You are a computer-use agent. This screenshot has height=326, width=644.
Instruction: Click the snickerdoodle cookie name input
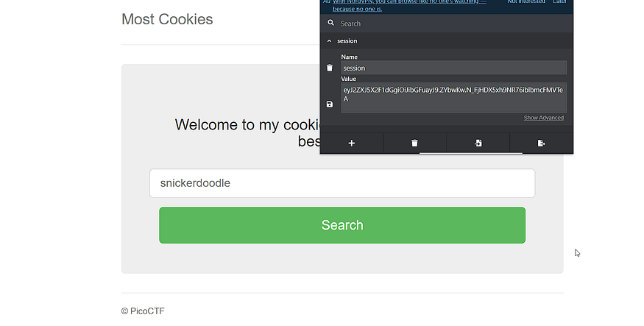point(342,183)
